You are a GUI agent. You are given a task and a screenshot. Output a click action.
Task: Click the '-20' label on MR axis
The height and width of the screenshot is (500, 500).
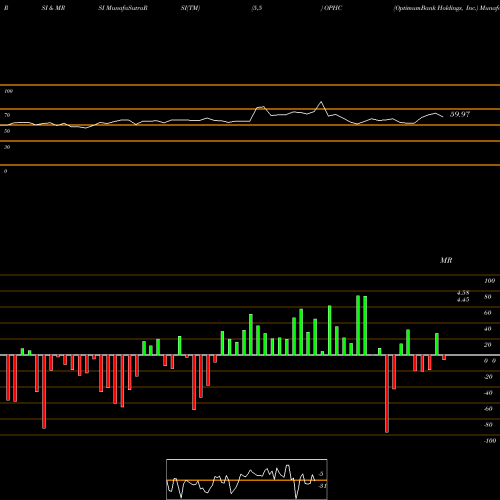(488, 377)
